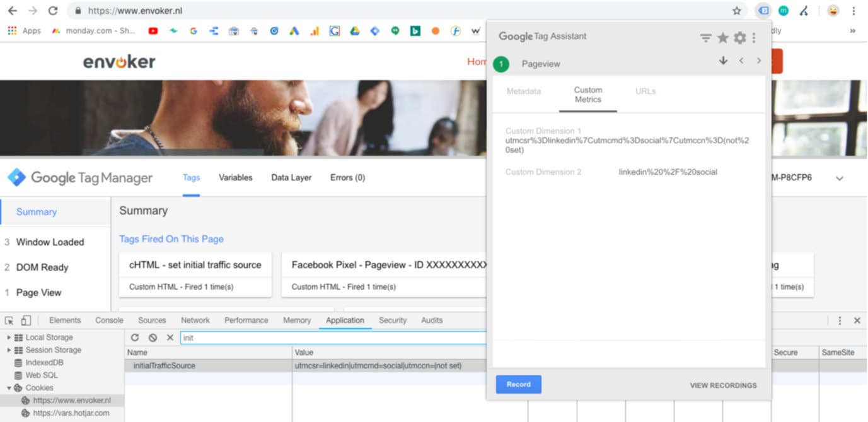Image resolution: width=868 pixels, height=422 pixels.
Task: Click the Tag Assistant extension icon in toolbar
Action: [763, 11]
